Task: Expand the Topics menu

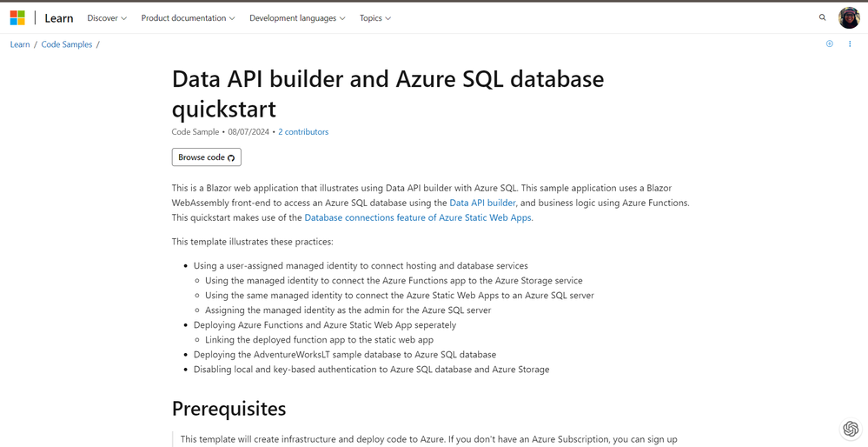Action: pos(375,18)
